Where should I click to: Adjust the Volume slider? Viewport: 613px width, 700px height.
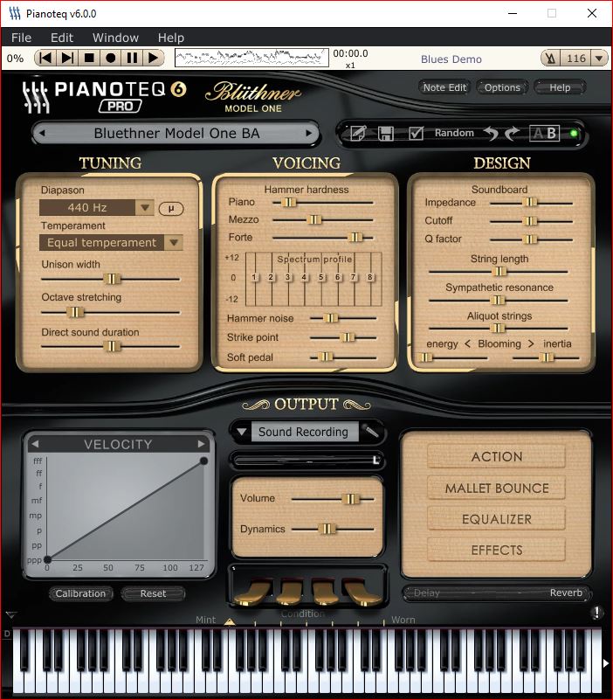click(351, 499)
